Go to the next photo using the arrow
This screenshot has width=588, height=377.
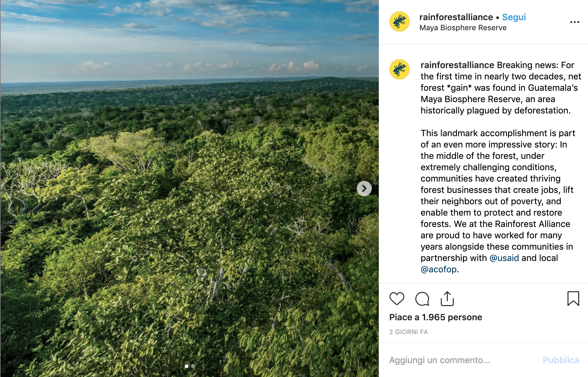click(364, 188)
